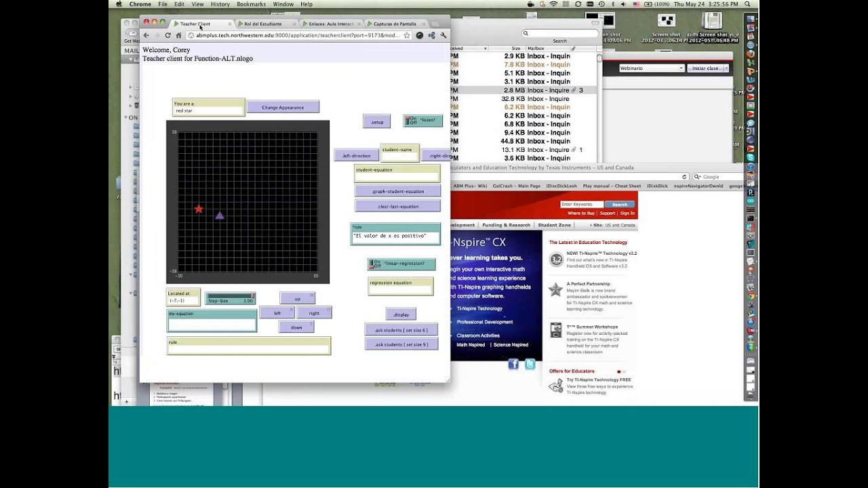The height and width of the screenshot is (488, 868).
Task: Open the Webinario dropdown
Action: click(x=651, y=68)
